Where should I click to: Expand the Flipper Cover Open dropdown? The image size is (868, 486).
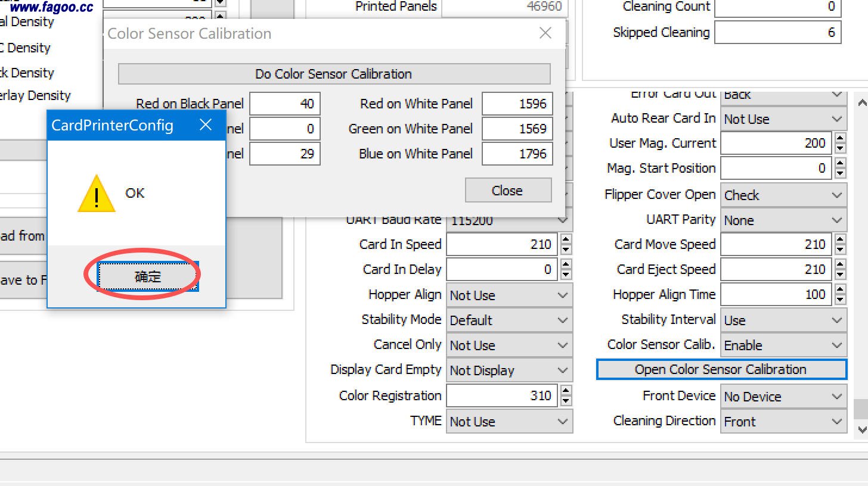[783, 195]
